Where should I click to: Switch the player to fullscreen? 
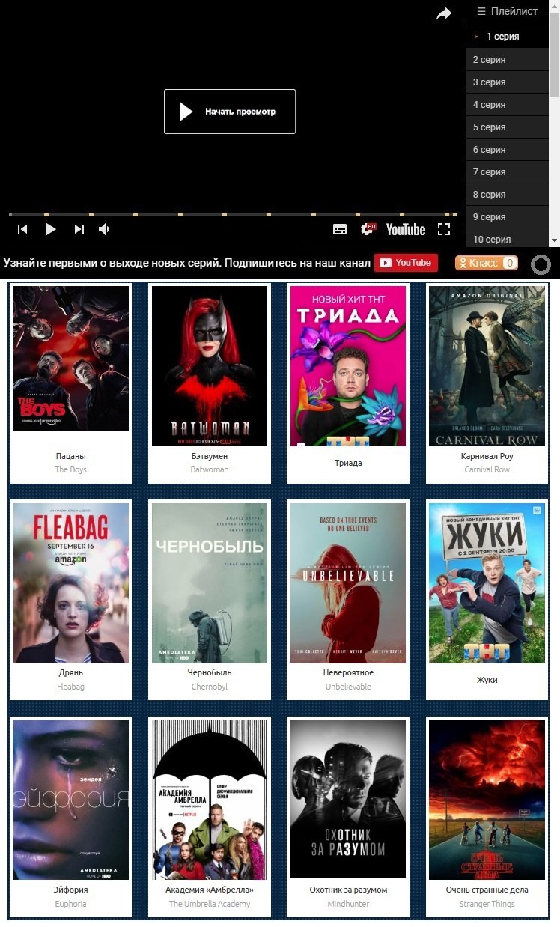(x=444, y=230)
